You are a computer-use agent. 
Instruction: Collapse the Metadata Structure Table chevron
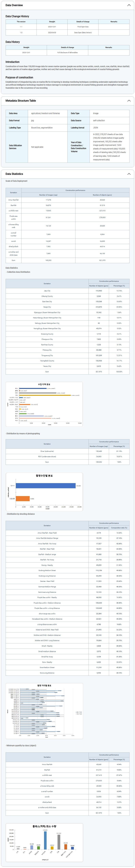pyautogui.click(x=129, y=101)
